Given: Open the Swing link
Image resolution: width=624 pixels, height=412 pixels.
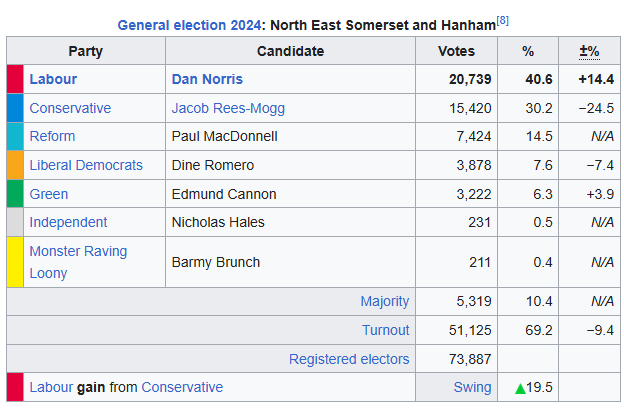Looking at the screenshot, I should click(475, 387).
